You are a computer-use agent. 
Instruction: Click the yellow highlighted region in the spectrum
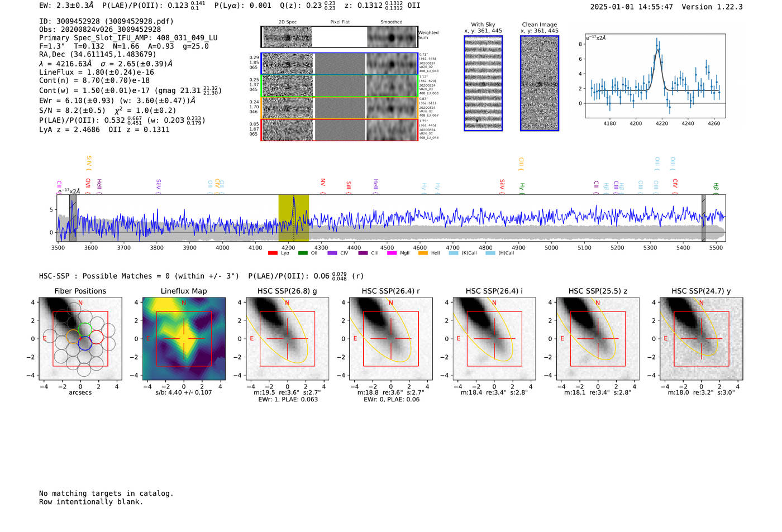(x=293, y=218)
